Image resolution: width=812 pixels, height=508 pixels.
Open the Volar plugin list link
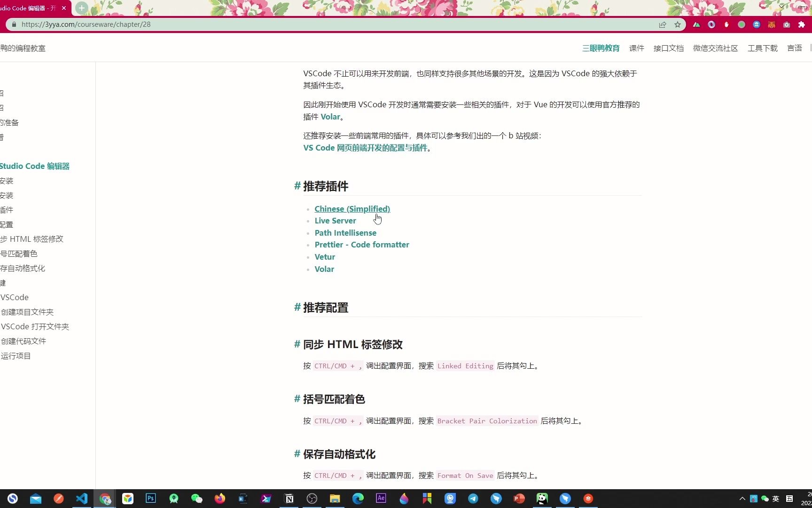tap(324, 269)
